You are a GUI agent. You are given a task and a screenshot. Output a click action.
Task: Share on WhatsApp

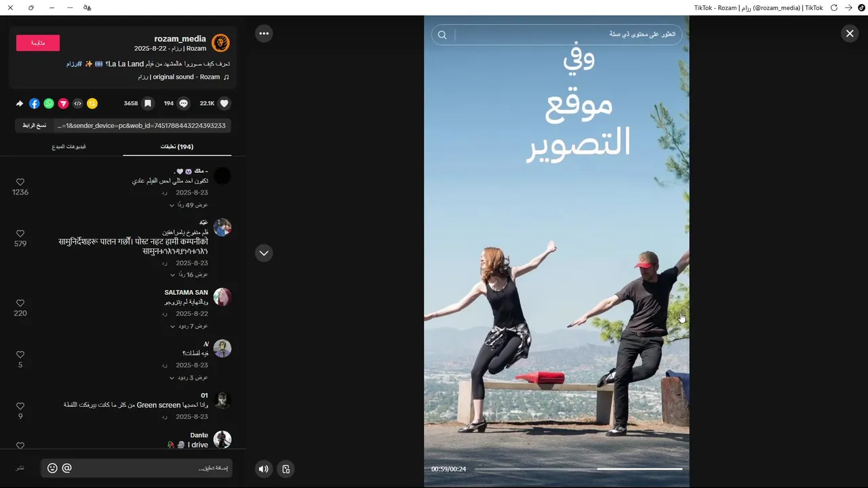49,104
